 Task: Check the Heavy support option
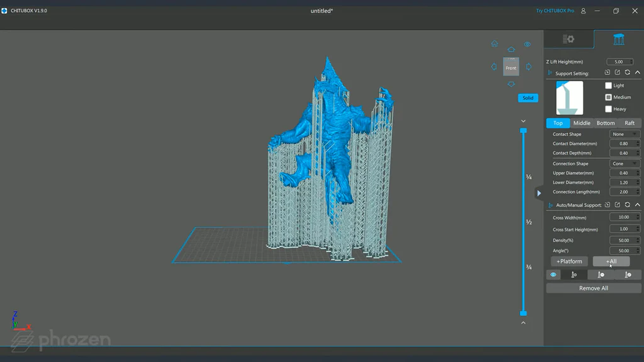[608, 109]
